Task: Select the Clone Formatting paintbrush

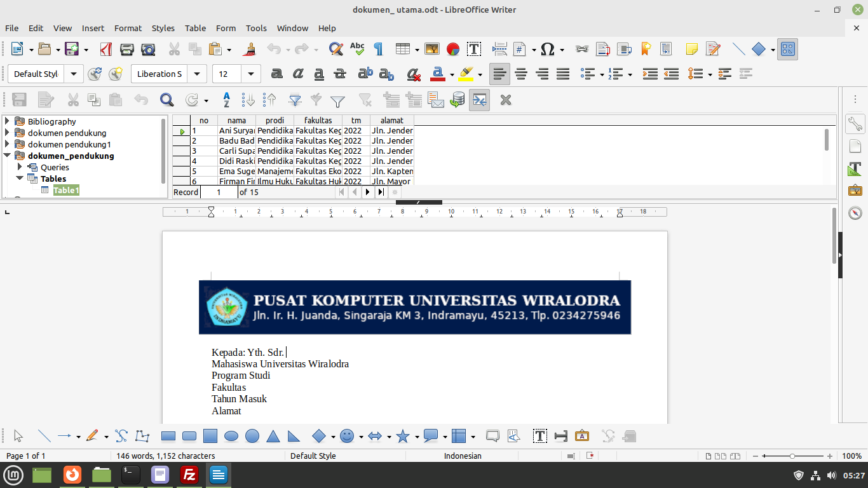Action: (x=251, y=49)
